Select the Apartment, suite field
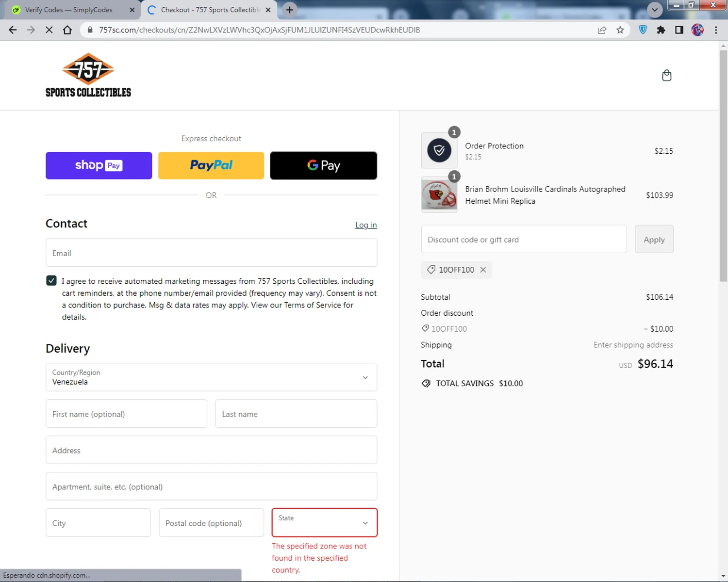 point(211,486)
